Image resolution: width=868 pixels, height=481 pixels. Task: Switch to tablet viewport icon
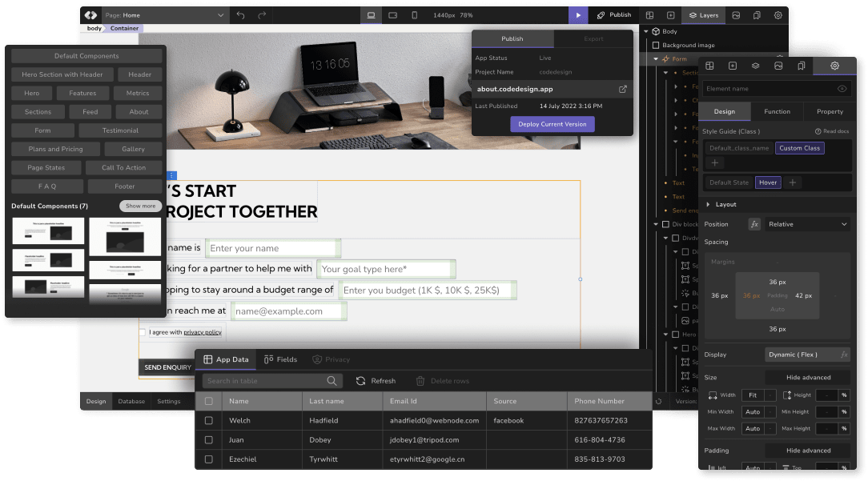(x=392, y=15)
